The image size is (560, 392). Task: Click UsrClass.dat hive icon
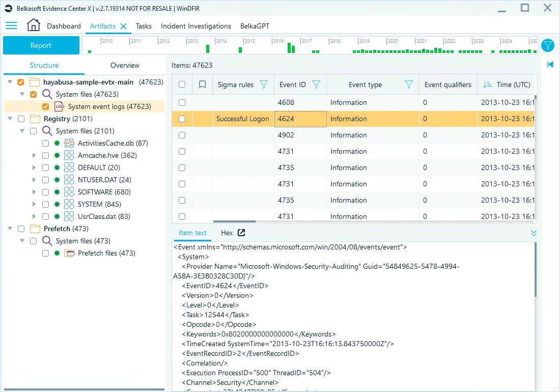click(69, 216)
